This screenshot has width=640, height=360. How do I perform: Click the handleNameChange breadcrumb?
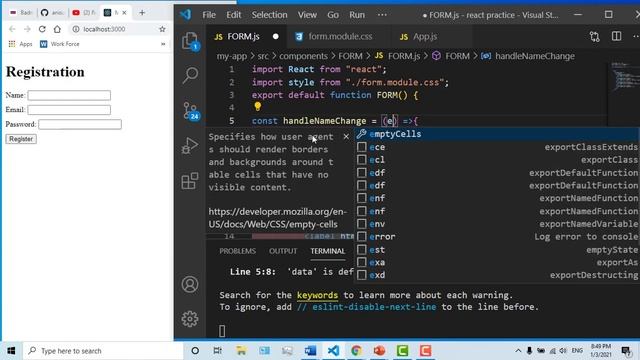535,56
